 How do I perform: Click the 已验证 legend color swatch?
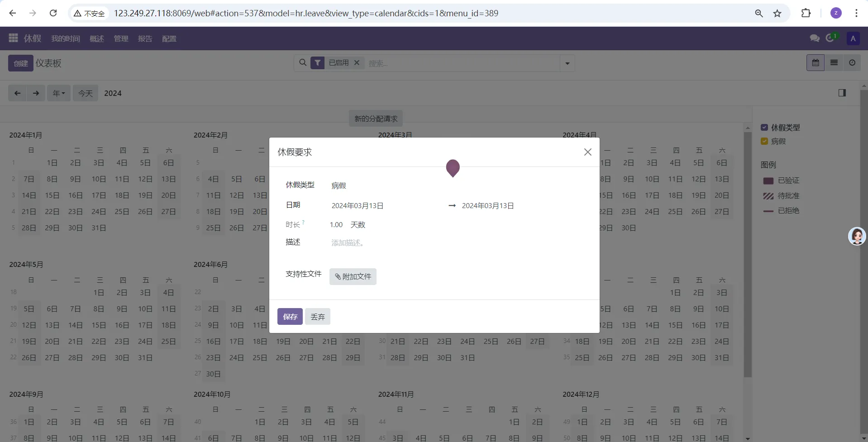coord(768,181)
